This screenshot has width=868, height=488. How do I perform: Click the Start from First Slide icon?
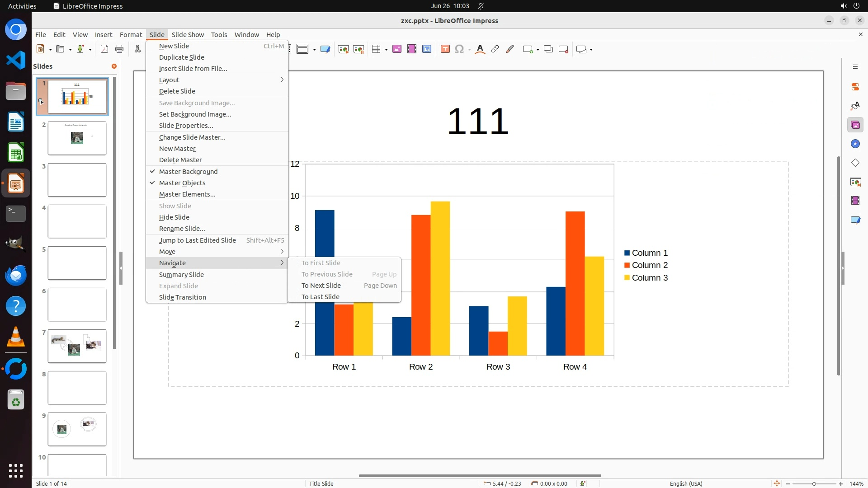pos(344,49)
